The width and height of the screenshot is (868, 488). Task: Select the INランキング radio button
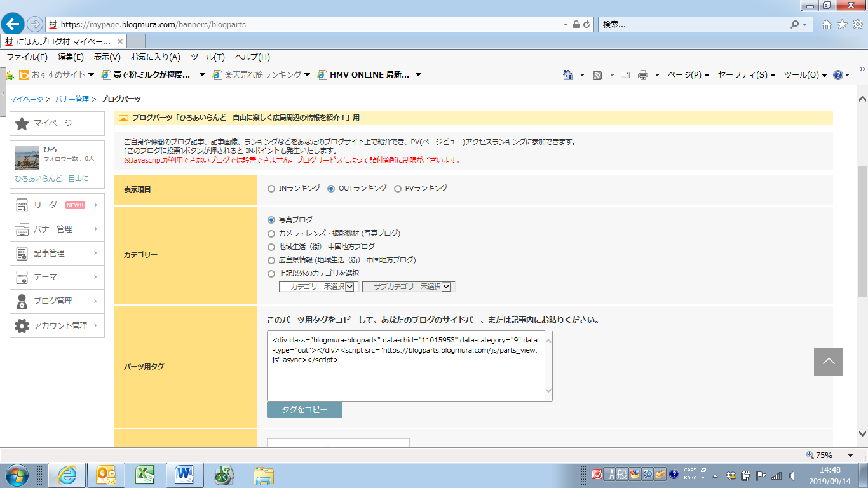tap(271, 189)
